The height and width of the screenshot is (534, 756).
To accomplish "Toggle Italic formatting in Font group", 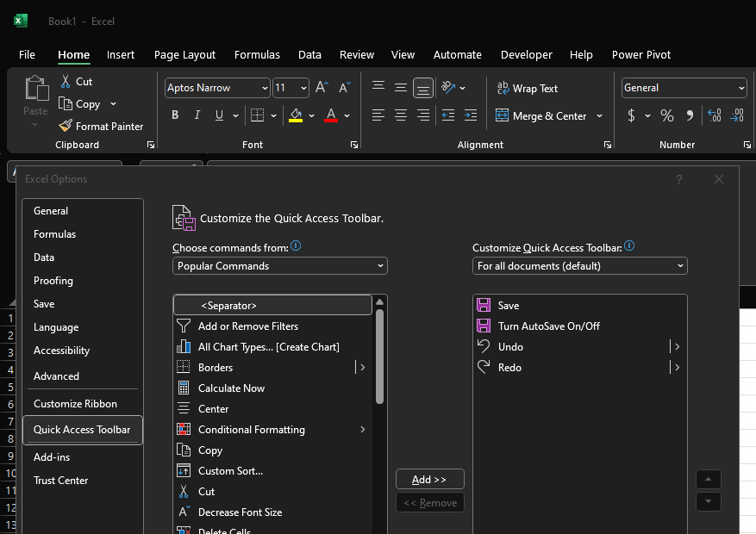I will pos(197,115).
